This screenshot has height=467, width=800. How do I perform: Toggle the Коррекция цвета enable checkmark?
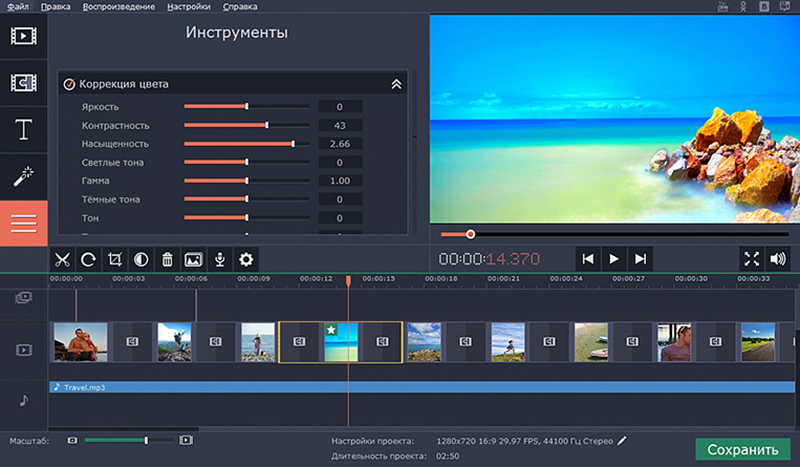69,84
